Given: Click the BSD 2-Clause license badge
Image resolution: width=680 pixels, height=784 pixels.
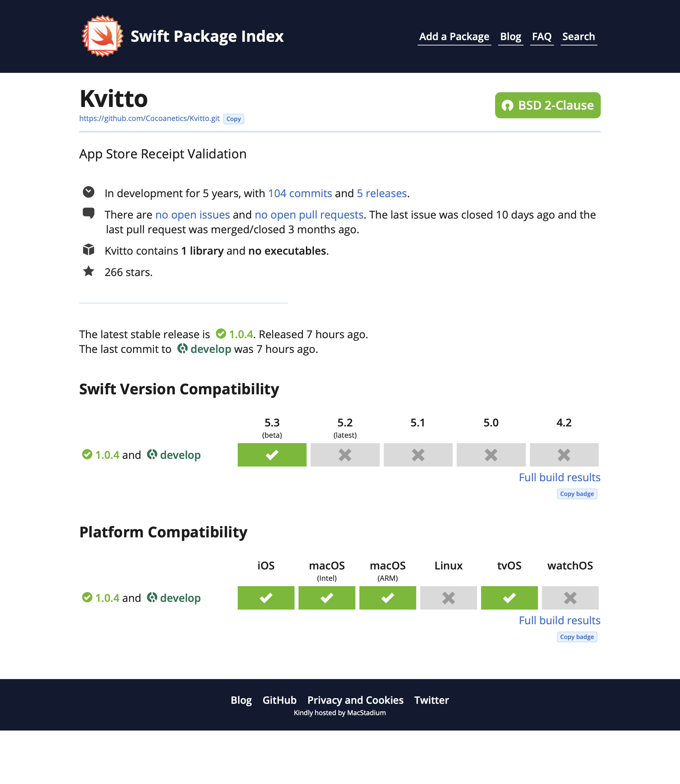Looking at the screenshot, I should coord(548,105).
